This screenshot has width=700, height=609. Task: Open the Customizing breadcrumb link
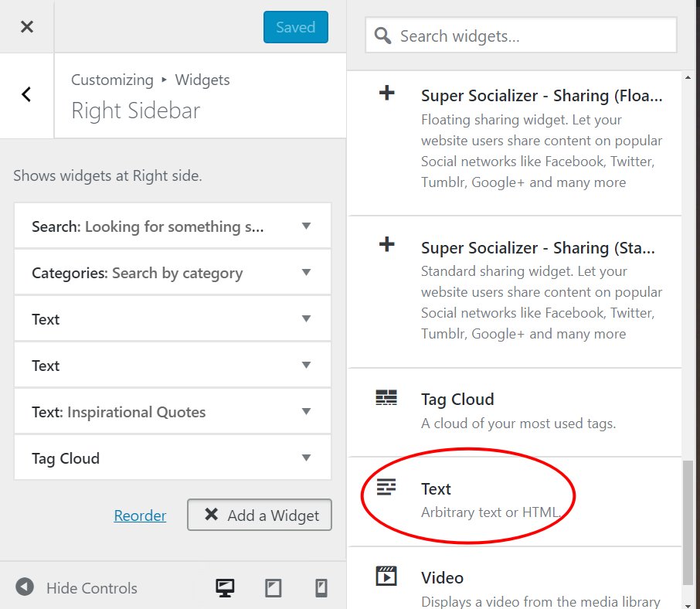[112, 80]
